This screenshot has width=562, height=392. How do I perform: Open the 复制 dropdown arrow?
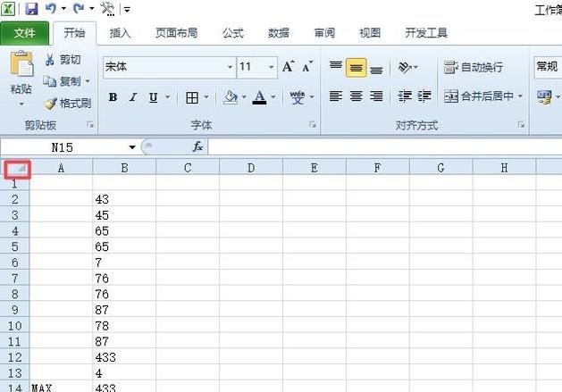(x=87, y=81)
